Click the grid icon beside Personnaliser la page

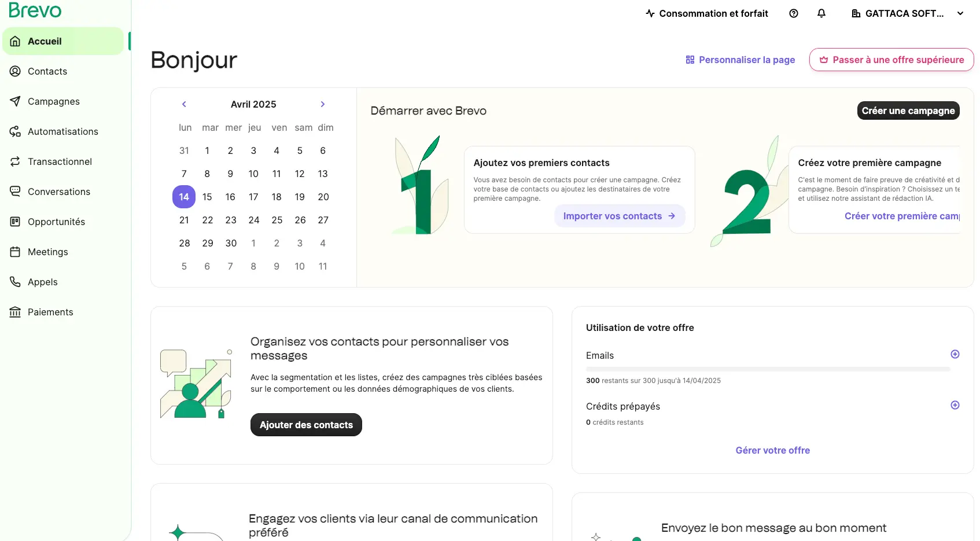pyautogui.click(x=690, y=60)
